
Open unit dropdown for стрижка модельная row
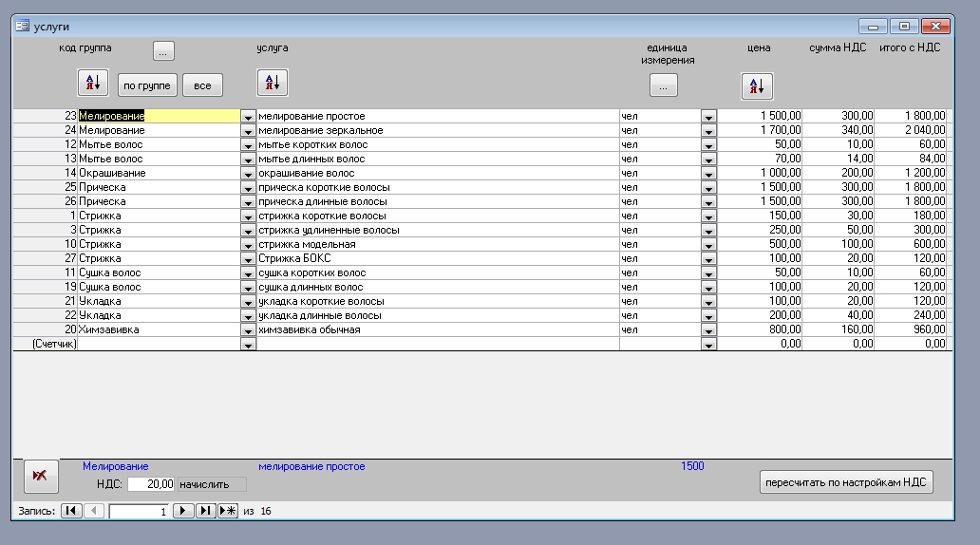point(708,245)
